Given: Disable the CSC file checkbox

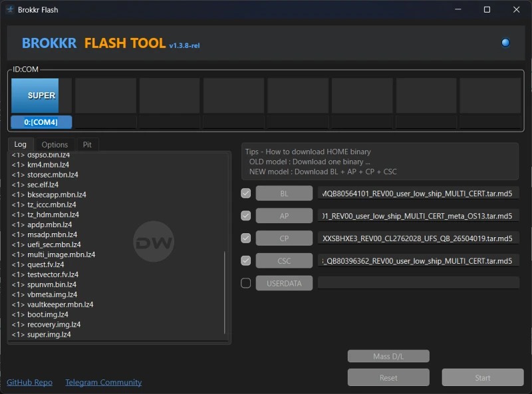Looking at the screenshot, I should click(x=246, y=260).
